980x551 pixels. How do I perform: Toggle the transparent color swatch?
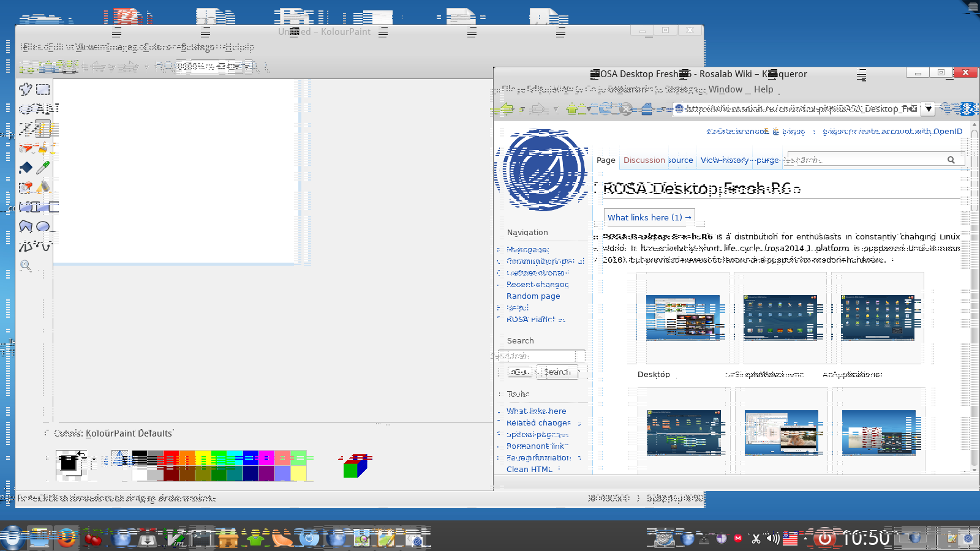[x=119, y=458]
